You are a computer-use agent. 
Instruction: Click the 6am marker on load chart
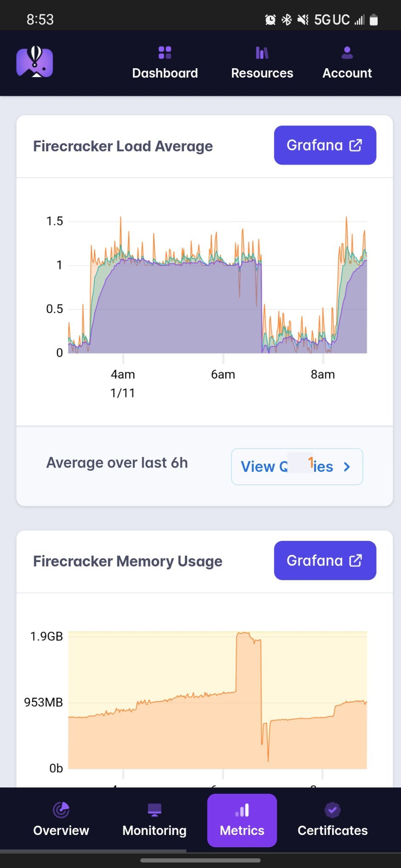tap(223, 374)
